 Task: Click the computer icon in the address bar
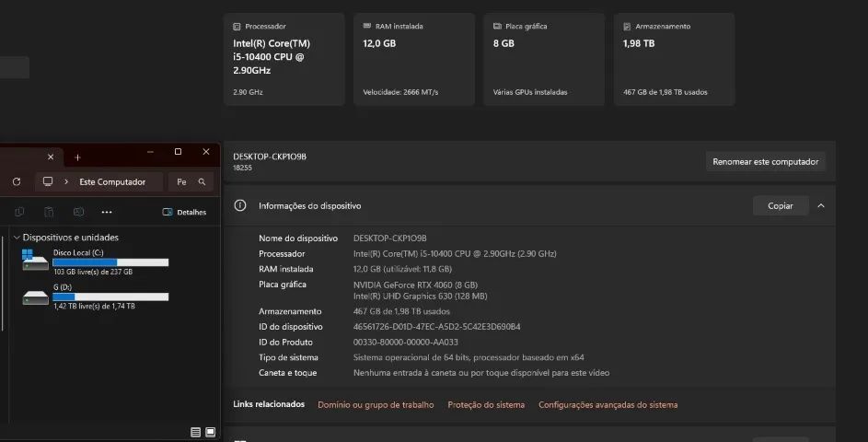(48, 181)
